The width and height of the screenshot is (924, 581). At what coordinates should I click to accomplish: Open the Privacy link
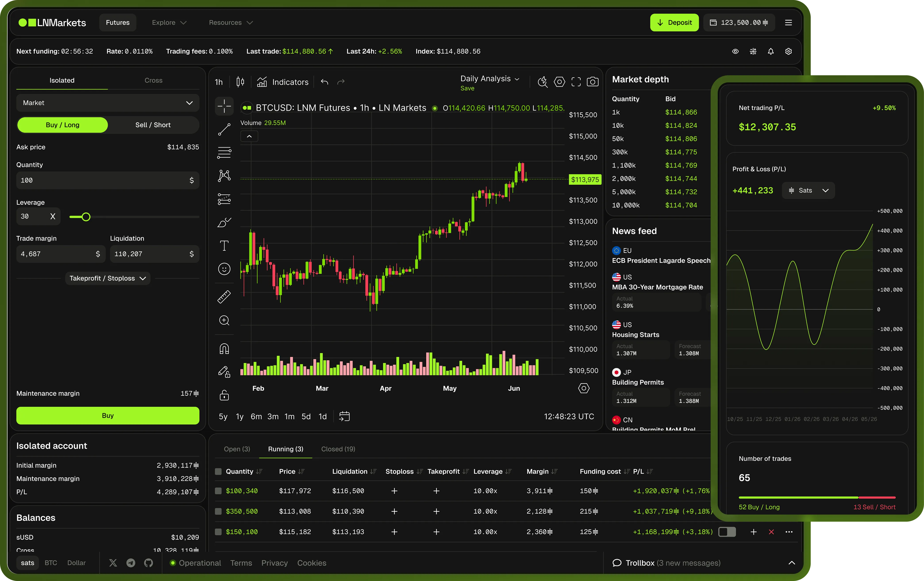pyautogui.click(x=274, y=563)
